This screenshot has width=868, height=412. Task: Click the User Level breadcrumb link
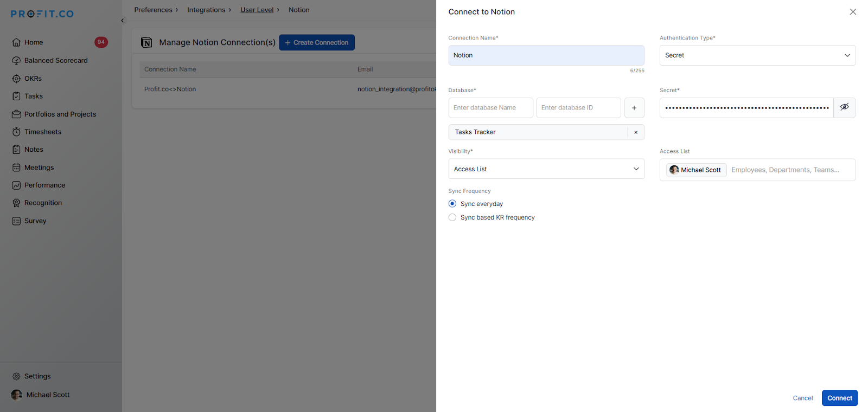257,10
